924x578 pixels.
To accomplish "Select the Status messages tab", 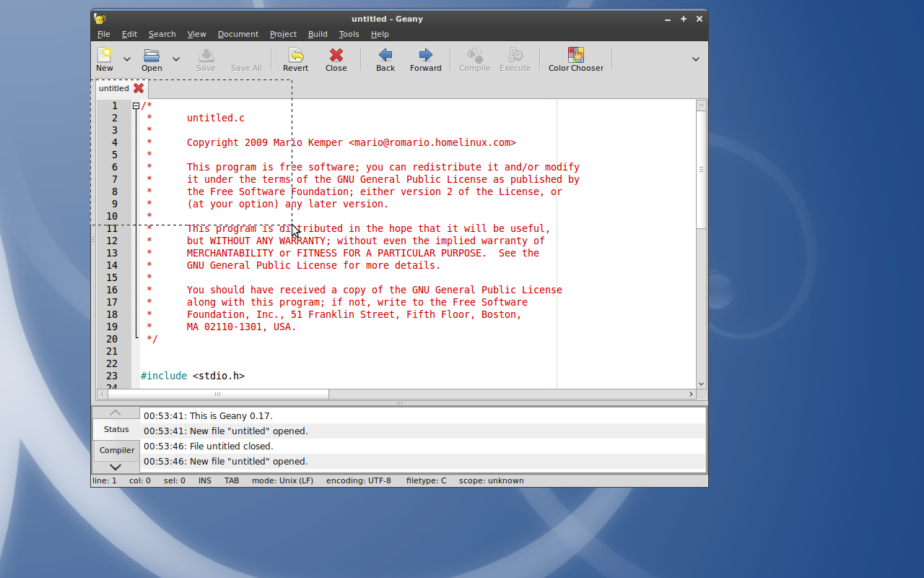I will click(116, 429).
